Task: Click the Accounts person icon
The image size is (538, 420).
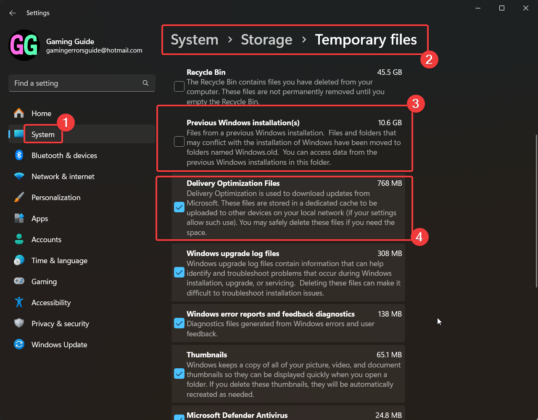Action: coord(19,239)
